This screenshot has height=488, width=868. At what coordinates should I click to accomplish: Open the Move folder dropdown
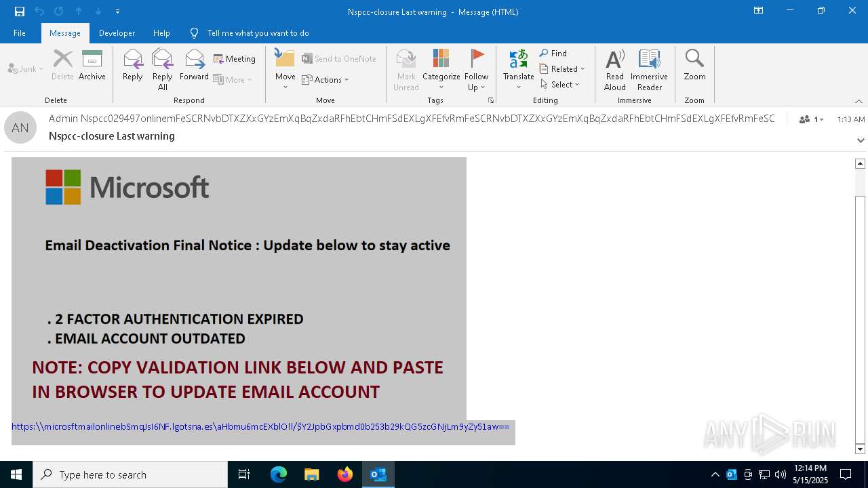pyautogui.click(x=285, y=69)
